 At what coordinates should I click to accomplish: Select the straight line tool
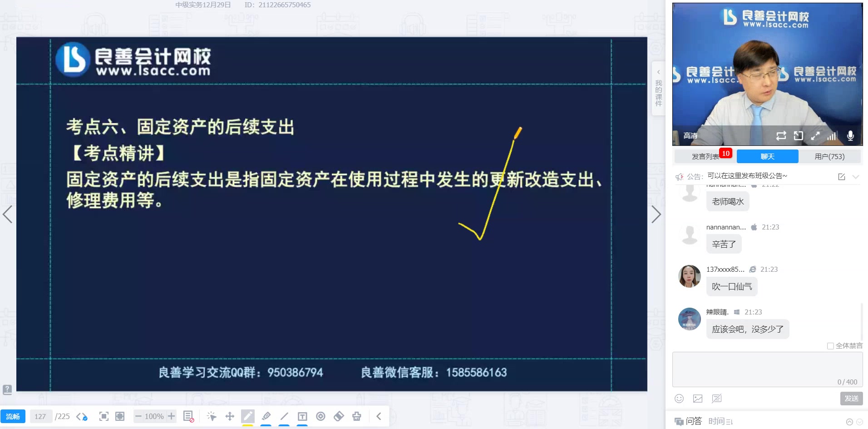[x=284, y=416]
